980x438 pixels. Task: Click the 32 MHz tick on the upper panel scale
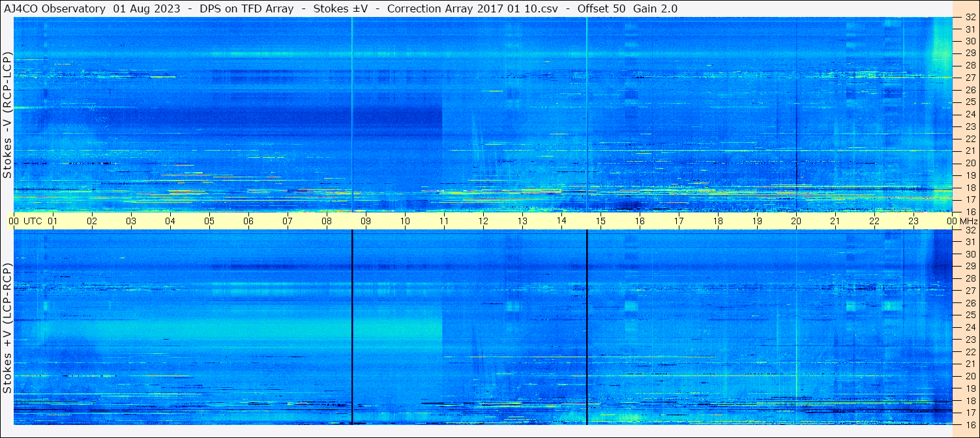(x=970, y=18)
